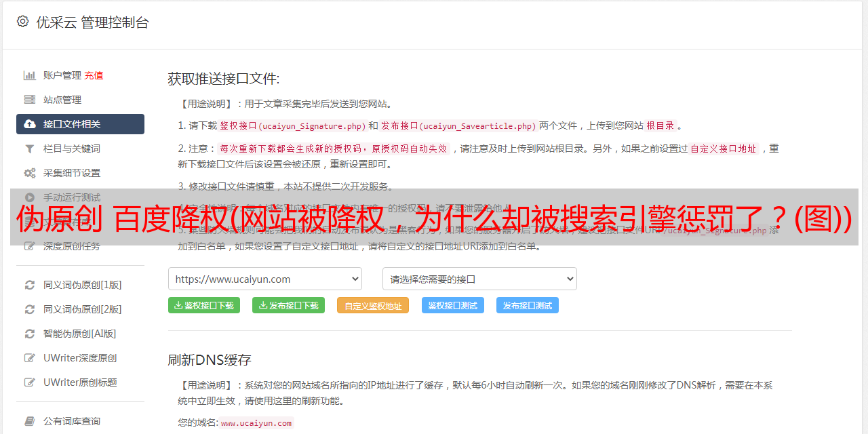
Task: Open 账户管理 bar chart icon
Action: [29, 75]
